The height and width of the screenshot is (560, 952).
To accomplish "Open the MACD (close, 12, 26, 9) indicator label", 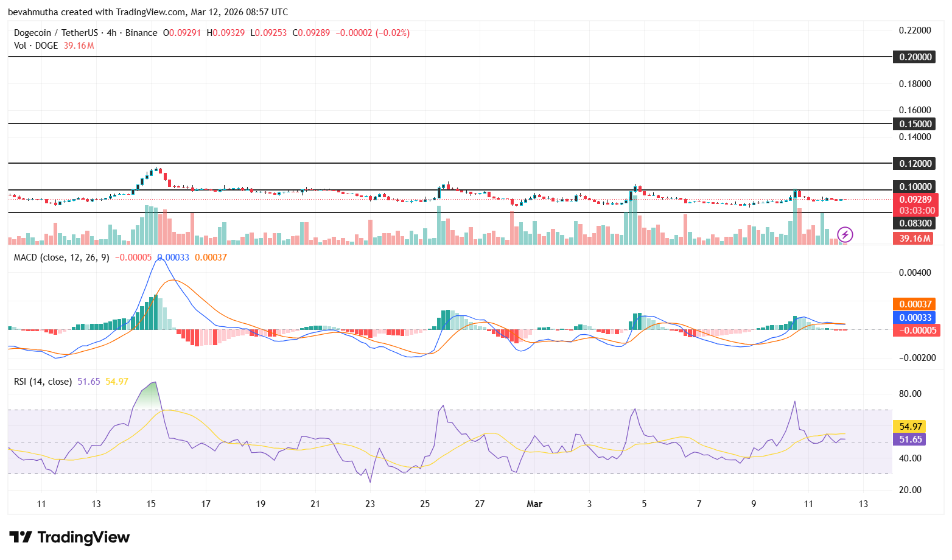I will (x=61, y=257).
